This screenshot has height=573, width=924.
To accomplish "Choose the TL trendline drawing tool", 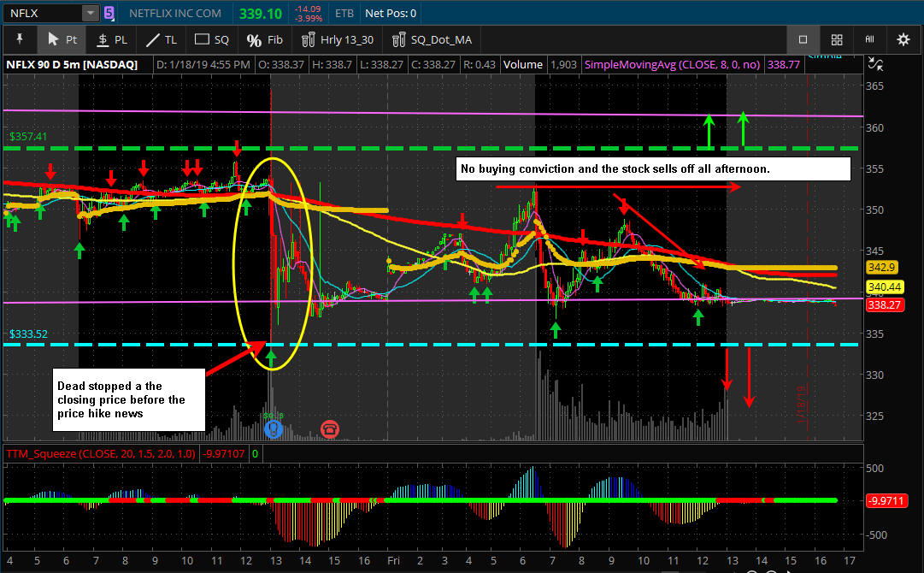I will pos(162,39).
